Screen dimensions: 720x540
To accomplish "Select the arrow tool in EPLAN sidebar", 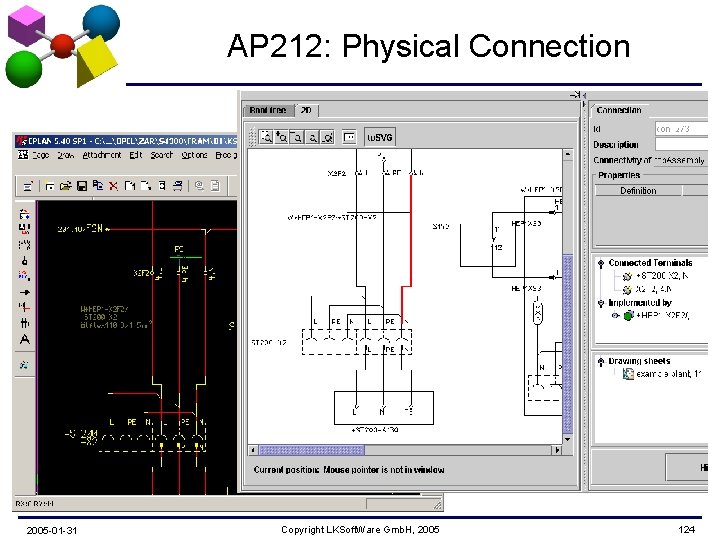I will 25,292.
